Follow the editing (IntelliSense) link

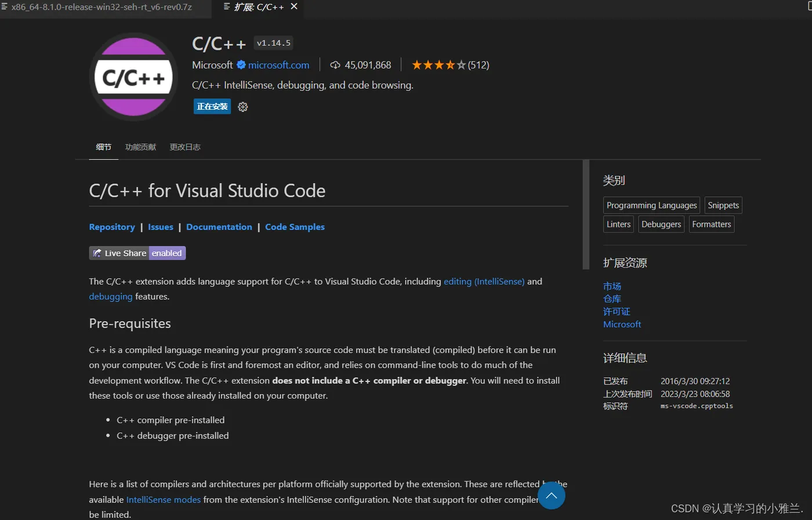(484, 281)
